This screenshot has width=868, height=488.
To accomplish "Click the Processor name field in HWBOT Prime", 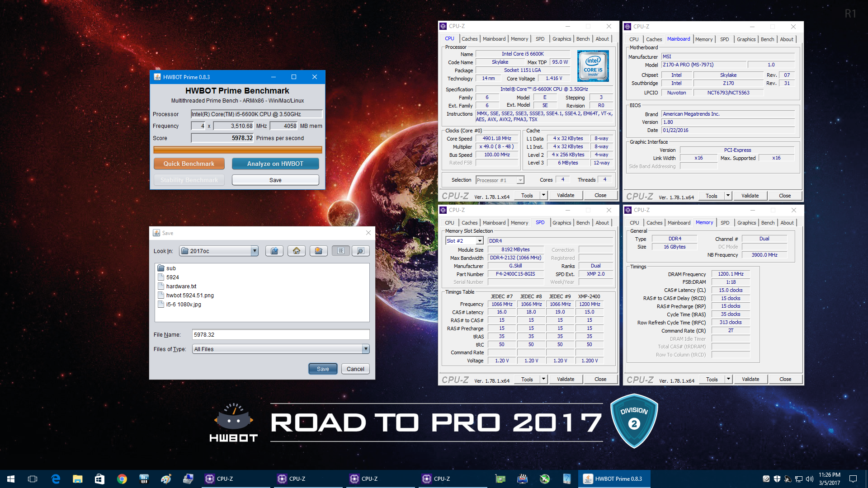I will coord(257,114).
